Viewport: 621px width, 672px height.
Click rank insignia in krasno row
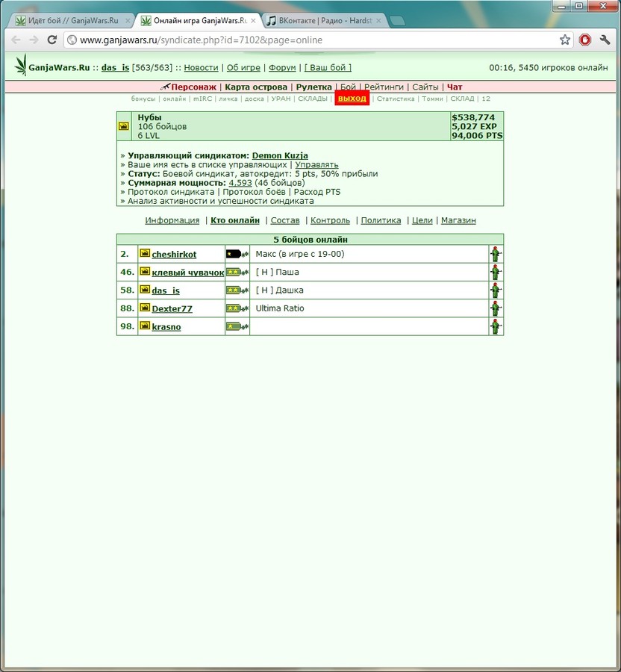237,326
